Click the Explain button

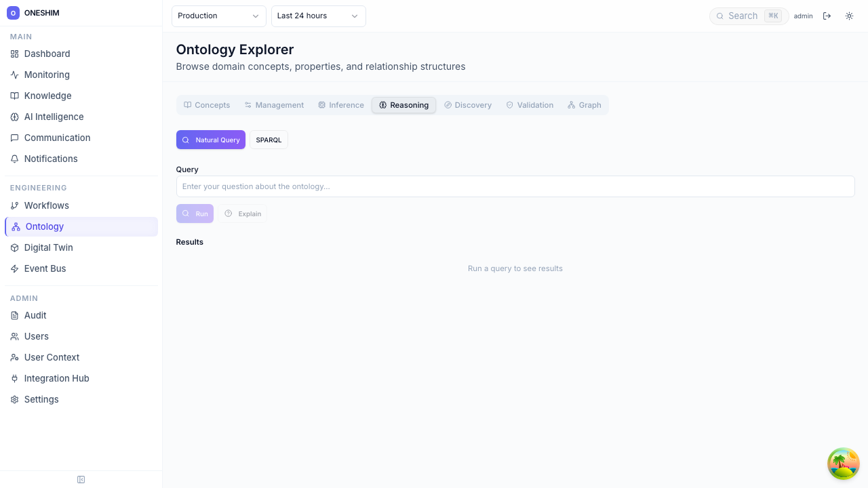[243, 213]
